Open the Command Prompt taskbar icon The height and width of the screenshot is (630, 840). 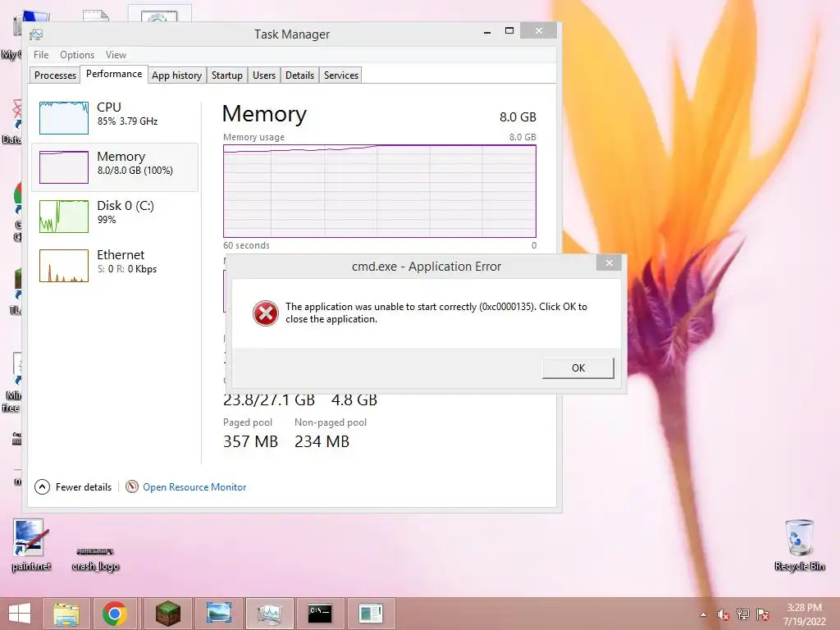pyautogui.click(x=320, y=614)
